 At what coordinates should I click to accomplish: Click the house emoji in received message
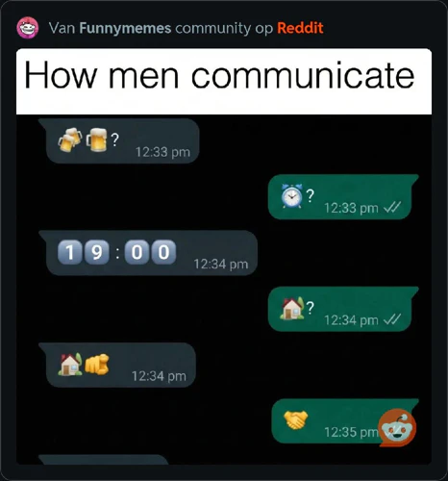[70, 365]
